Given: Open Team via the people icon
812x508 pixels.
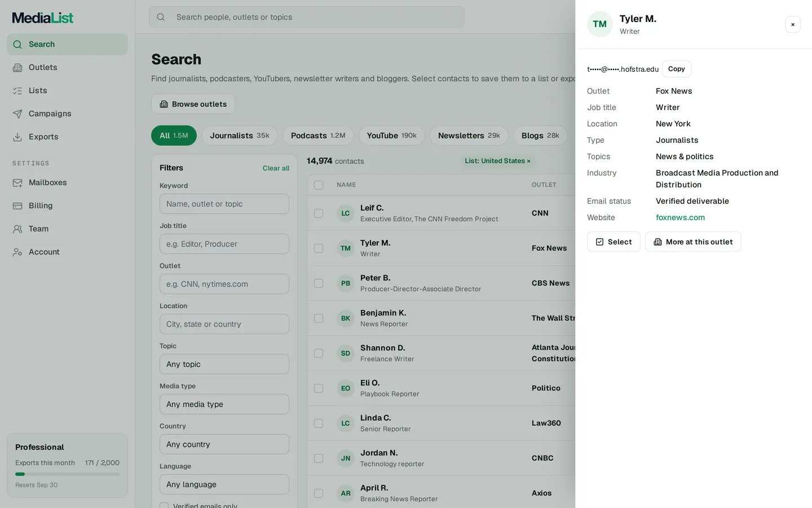Looking at the screenshot, I should pyautogui.click(x=17, y=229).
